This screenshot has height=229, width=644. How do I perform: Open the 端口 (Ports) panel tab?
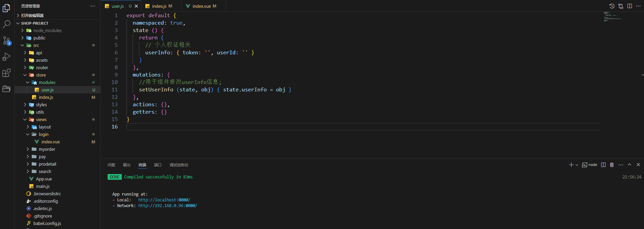[x=158, y=165]
